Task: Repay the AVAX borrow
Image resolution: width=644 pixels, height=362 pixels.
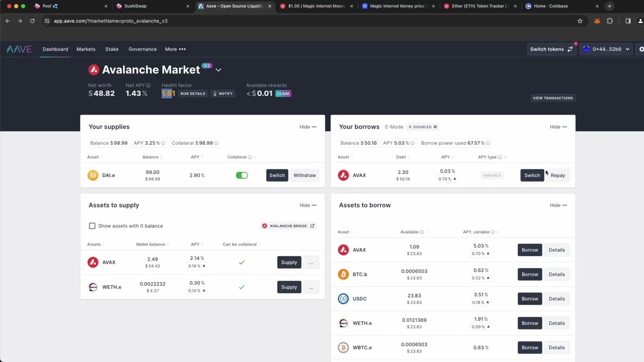Action: 557,175
